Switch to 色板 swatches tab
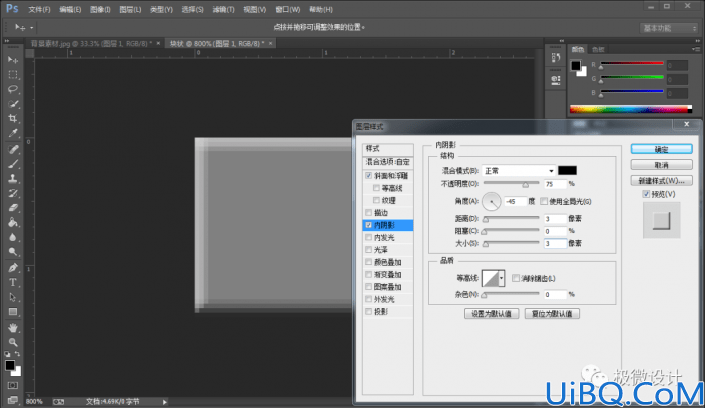The width and height of the screenshot is (705, 408). 598,49
